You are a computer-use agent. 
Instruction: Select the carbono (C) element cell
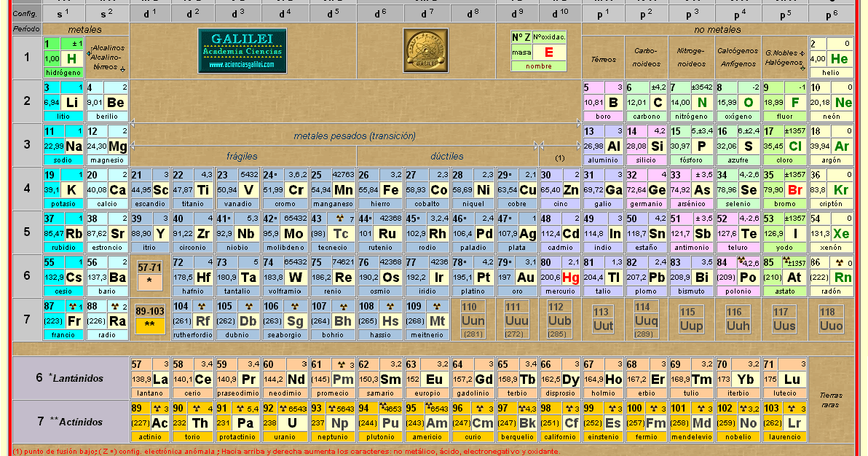pyautogui.click(x=646, y=101)
